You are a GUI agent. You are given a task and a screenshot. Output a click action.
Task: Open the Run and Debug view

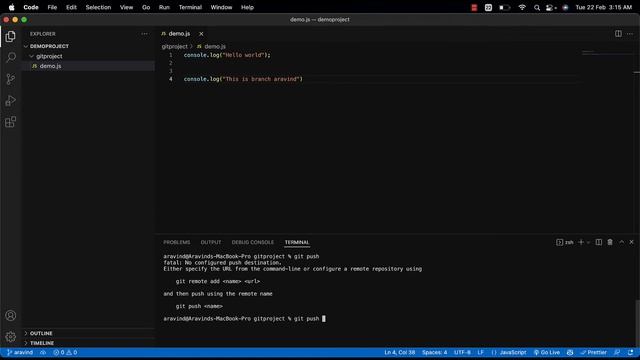tap(11, 100)
